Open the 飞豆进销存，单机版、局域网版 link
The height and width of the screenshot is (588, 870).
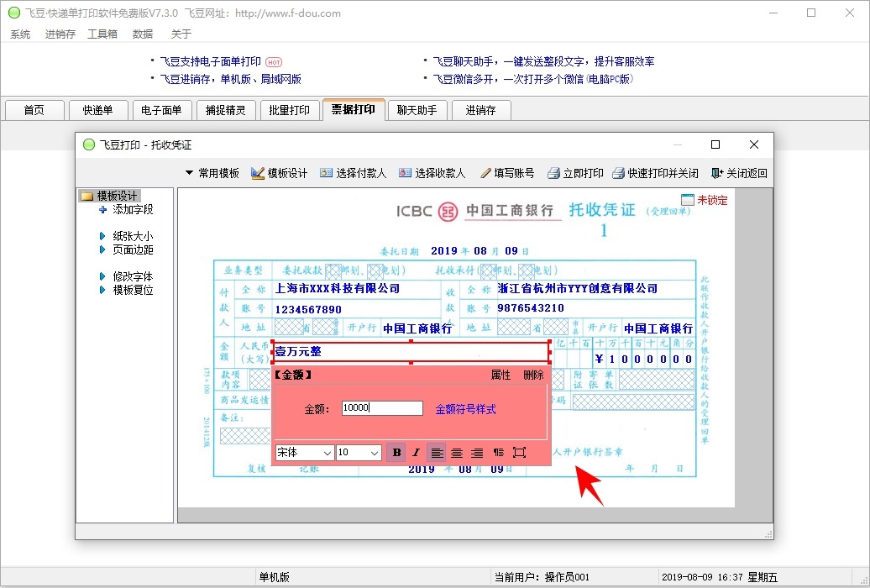230,79
